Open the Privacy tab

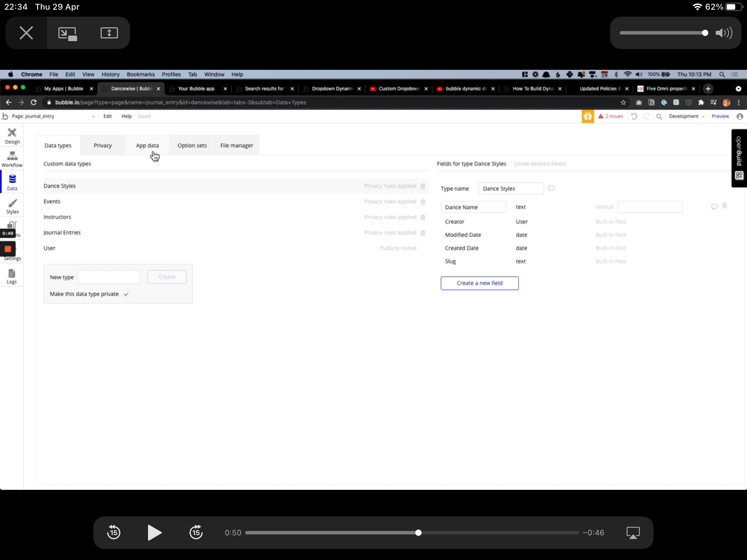pyautogui.click(x=102, y=145)
